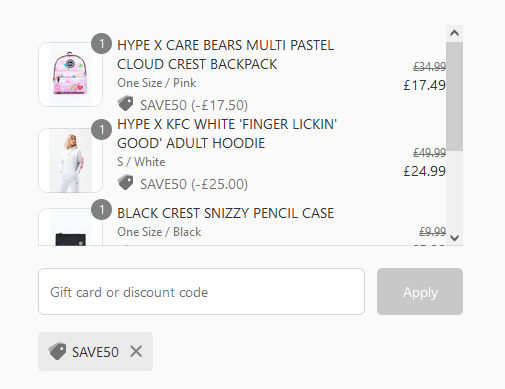Focus the gift card or discount code field
This screenshot has height=389, width=505.
pos(201,292)
